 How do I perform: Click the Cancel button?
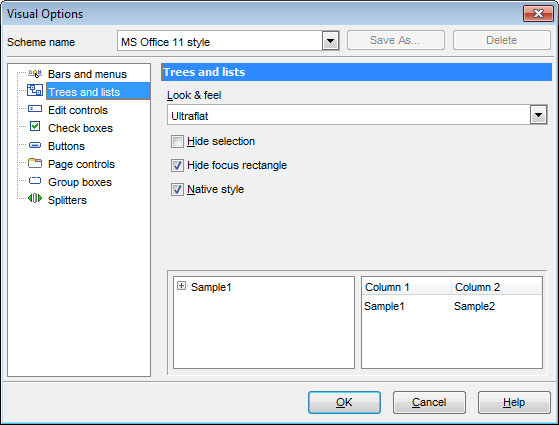(429, 403)
